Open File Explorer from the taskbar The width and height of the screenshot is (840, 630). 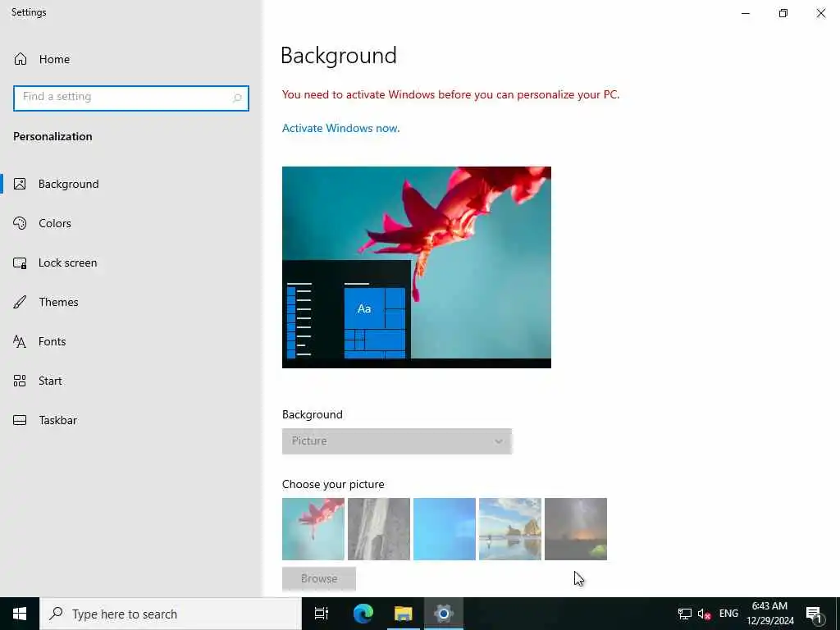(404, 614)
